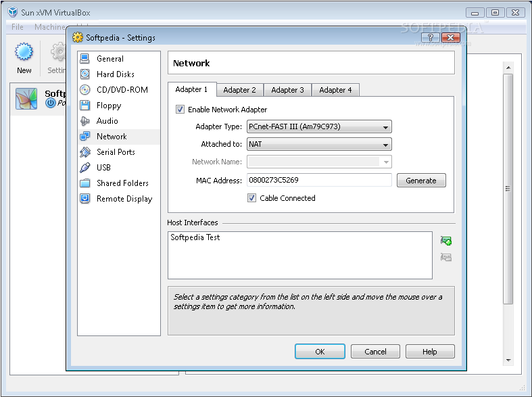The image size is (532, 397).
Task: Close the Softpedia Settings dialog
Action: (451, 37)
